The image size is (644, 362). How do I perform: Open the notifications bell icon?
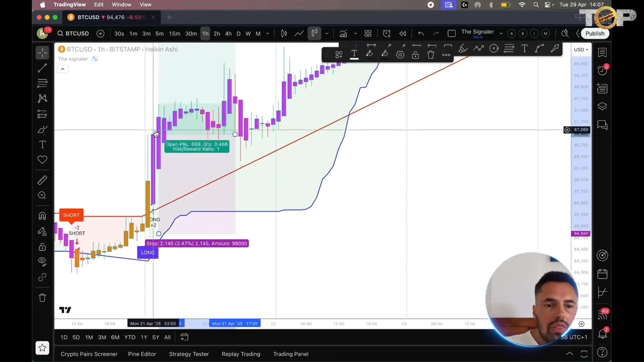click(602, 334)
